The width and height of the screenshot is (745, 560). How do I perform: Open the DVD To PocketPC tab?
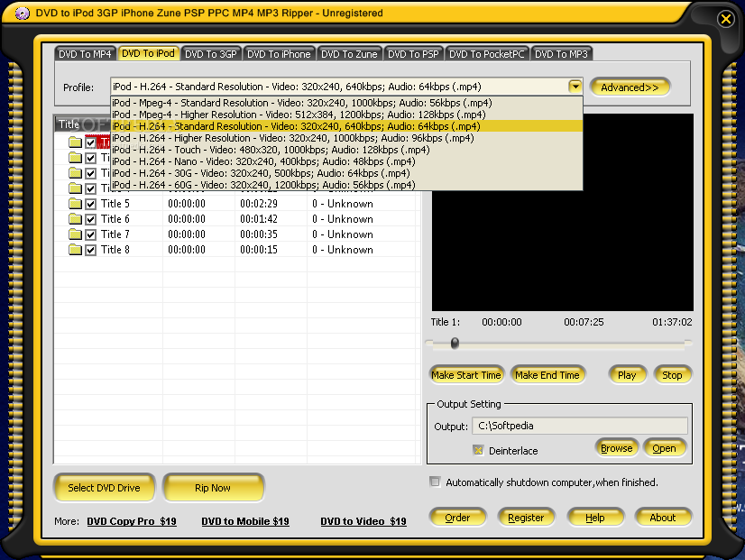(486, 54)
